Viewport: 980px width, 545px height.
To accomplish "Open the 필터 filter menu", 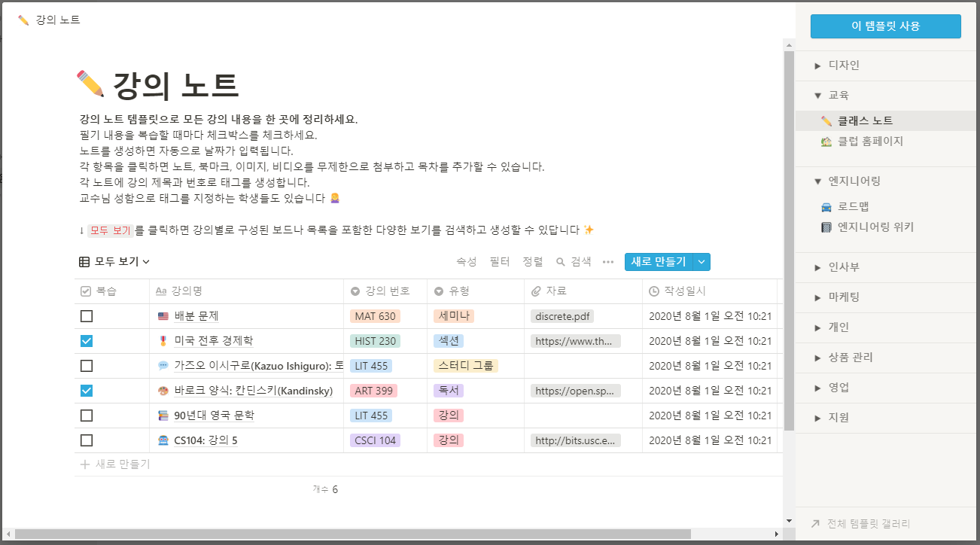I will click(500, 262).
